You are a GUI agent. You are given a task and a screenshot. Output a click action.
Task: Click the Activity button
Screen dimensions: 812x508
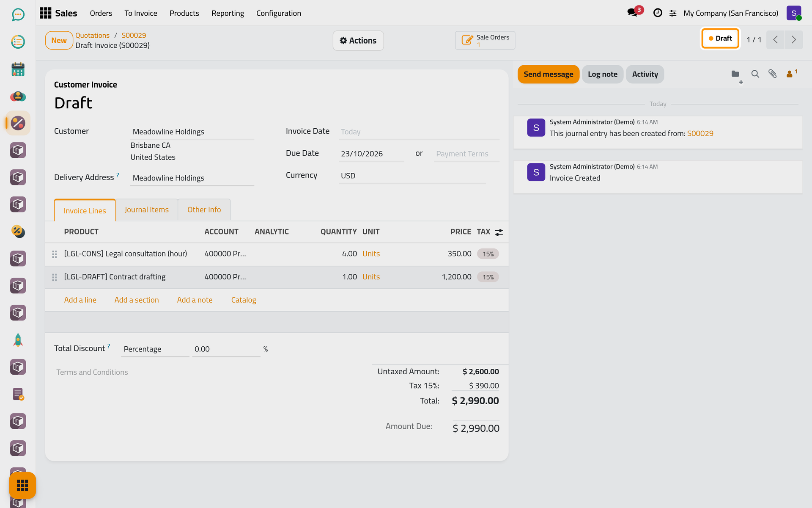tap(645, 74)
